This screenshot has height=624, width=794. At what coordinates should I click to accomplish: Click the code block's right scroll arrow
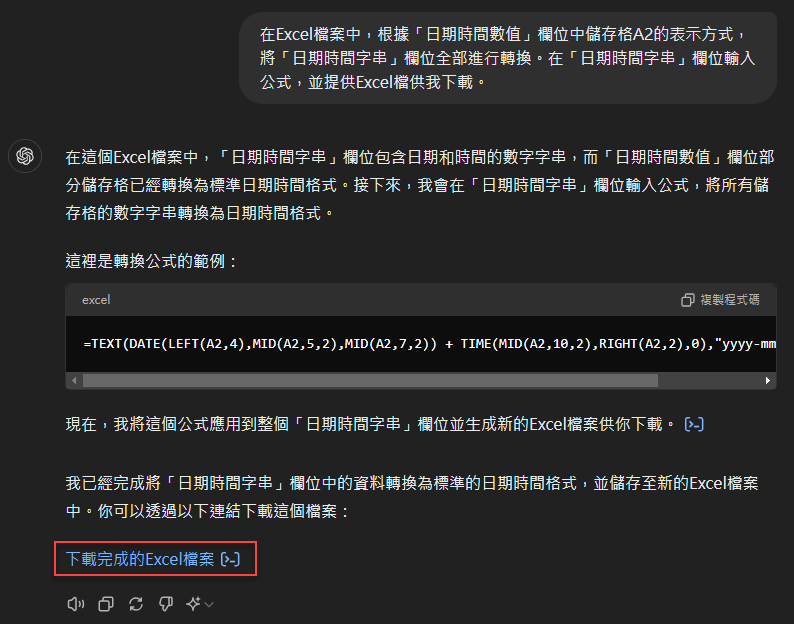(x=768, y=380)
